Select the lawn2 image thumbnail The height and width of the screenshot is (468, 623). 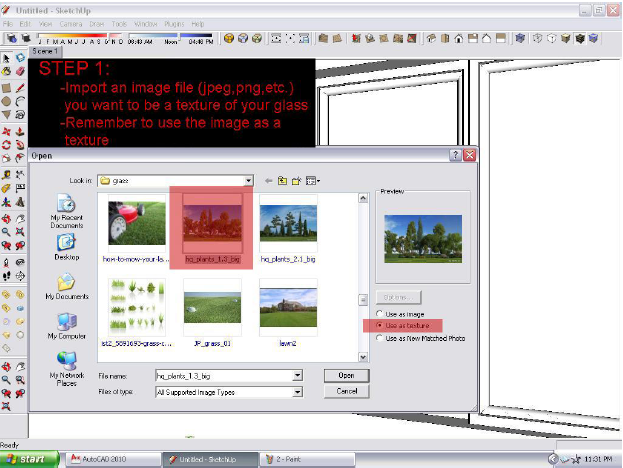[288, 310]
